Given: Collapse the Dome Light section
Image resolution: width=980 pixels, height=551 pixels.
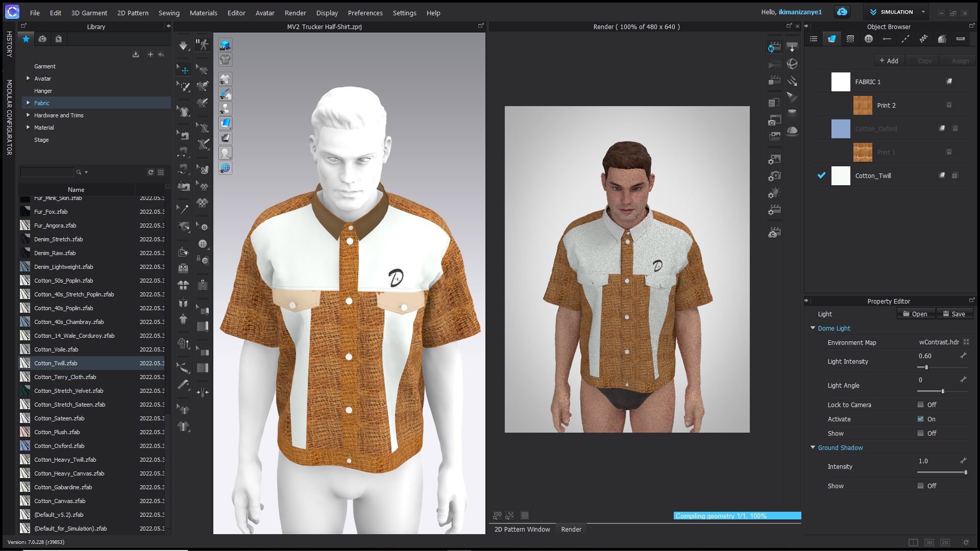Looking at the screenshot, I should tap(813, 328).
